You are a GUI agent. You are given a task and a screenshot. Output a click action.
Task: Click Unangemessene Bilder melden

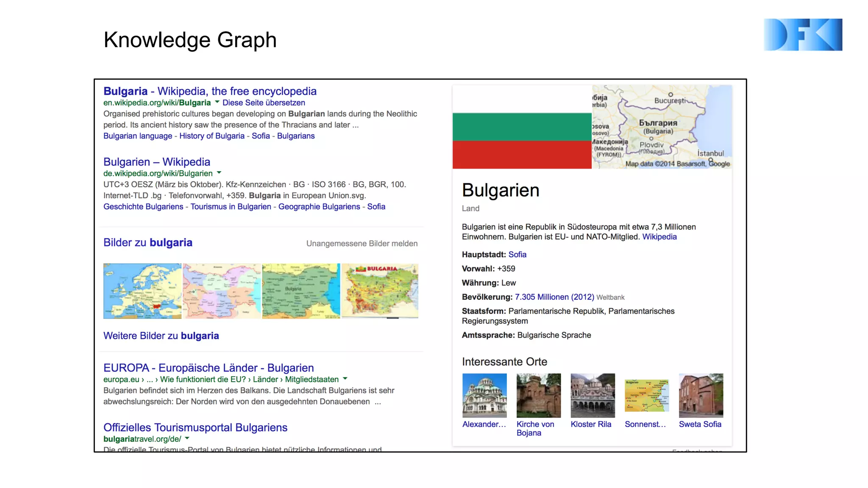point(362,244)
